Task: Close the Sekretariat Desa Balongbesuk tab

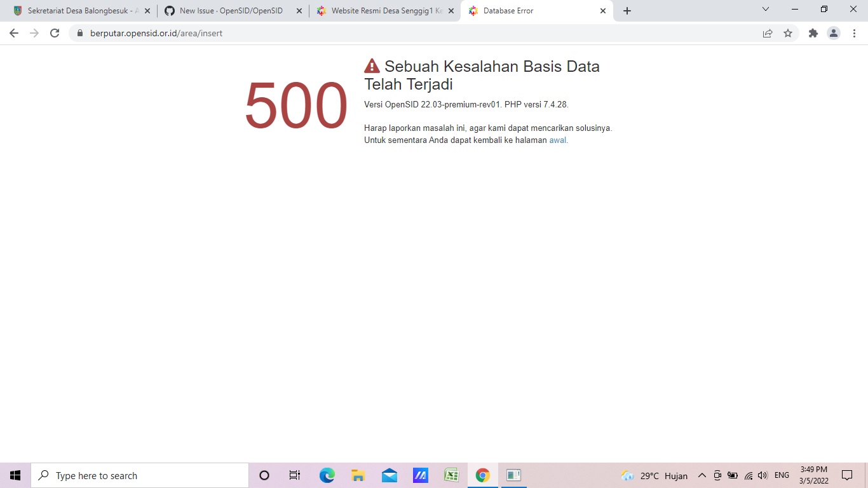Action: pyautogui.click(x=147, y=11)
